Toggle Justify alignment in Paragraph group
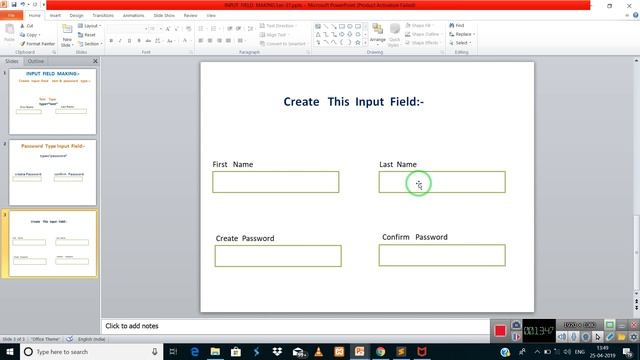This screenshot has width=640, height=360. tap(229, 41)
